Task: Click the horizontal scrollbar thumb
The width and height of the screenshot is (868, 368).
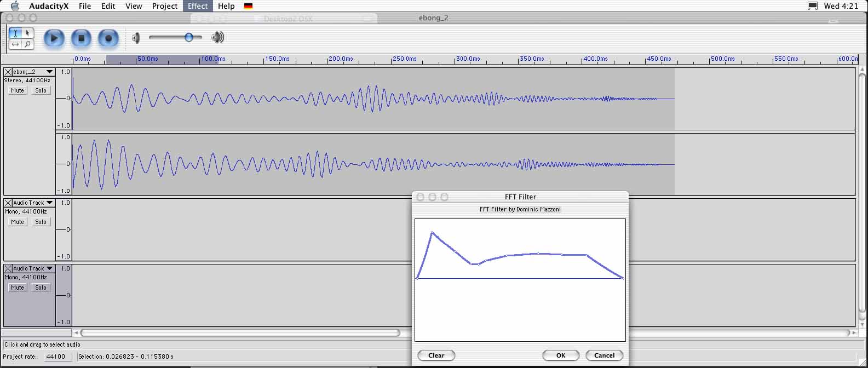Action: [x=240, y=332]
